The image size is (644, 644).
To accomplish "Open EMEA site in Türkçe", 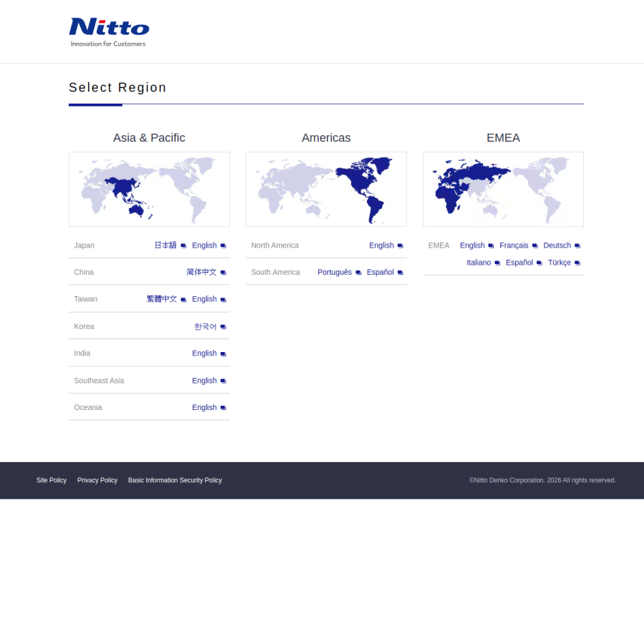I will (x=560, y=263).
